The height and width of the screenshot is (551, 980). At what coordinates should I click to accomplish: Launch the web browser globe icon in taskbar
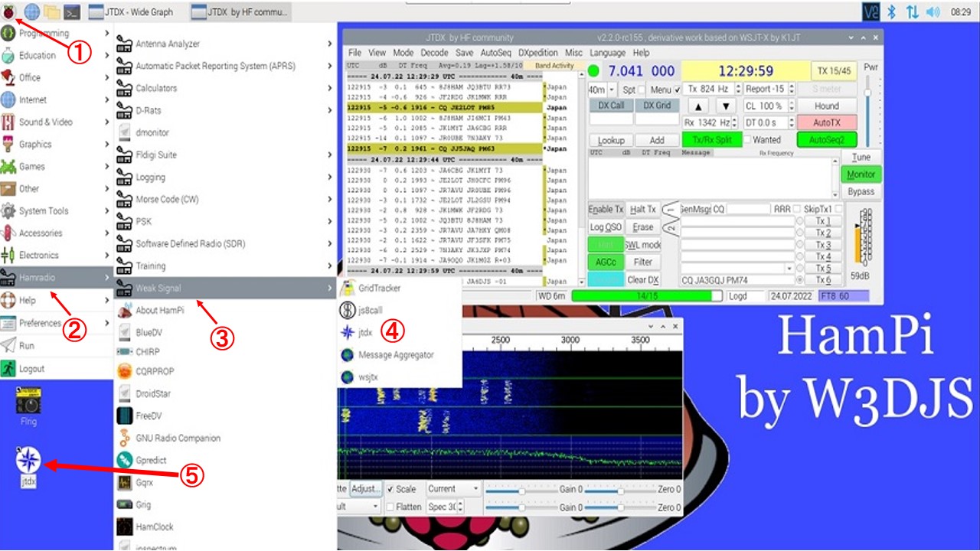coord(32,11)
